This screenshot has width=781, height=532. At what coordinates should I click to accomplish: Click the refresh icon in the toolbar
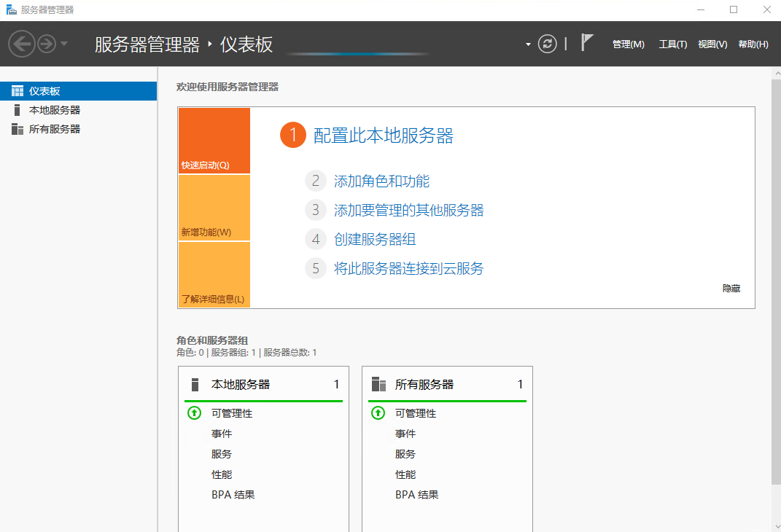point(547,43)
